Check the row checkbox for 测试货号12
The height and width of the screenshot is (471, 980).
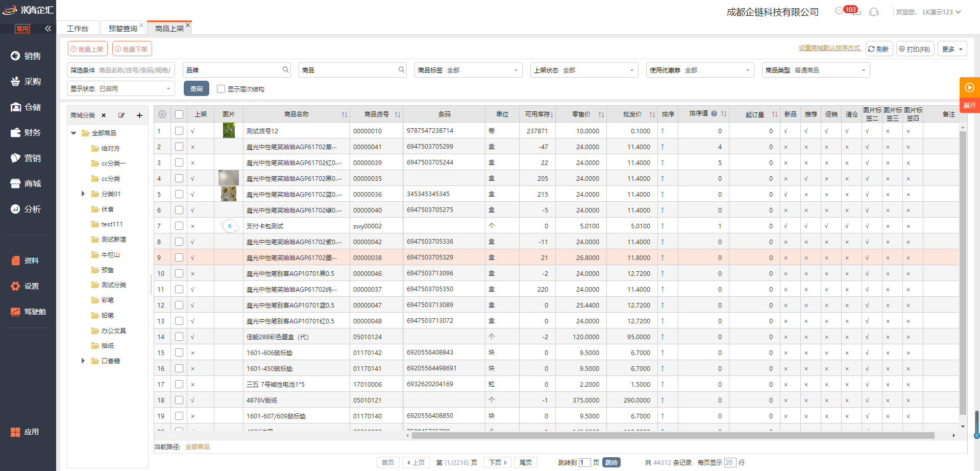click(x=179, y=131)
